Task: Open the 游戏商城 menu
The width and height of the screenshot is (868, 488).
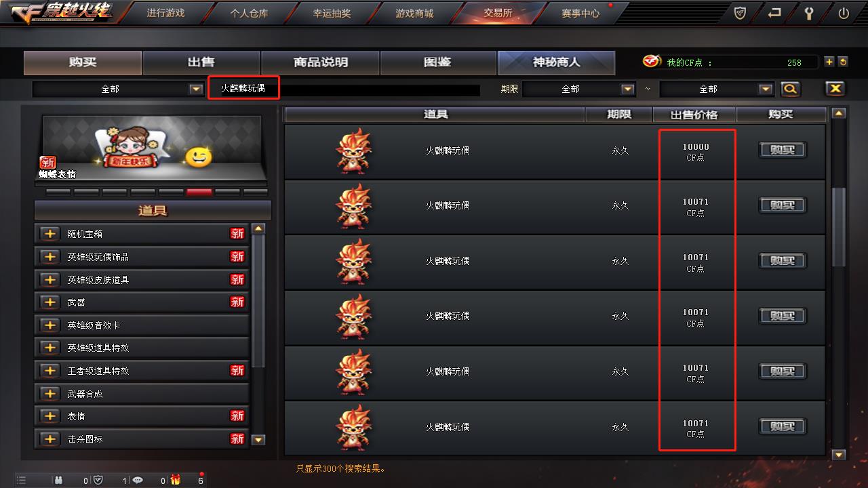Action: point(414,13)
